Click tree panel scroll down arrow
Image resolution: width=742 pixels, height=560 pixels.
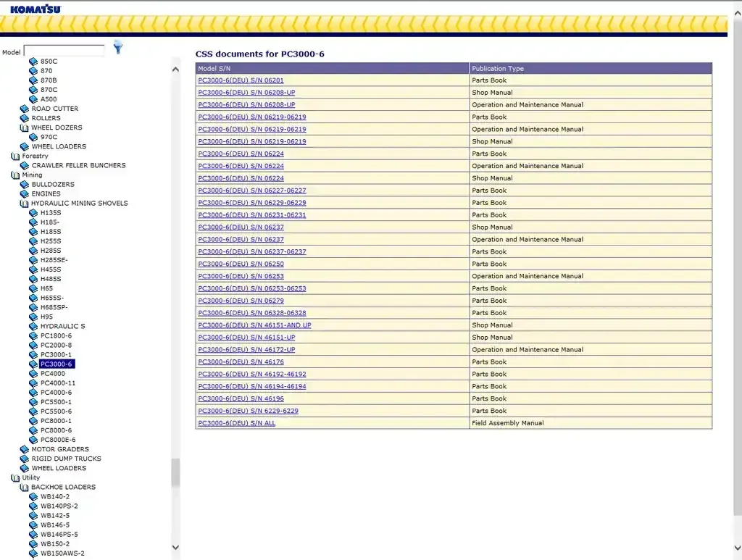click(x=175, y=547)
